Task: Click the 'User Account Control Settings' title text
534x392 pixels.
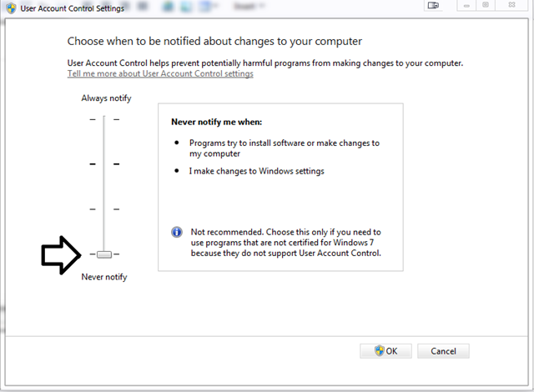Action: pyautogui.click(x=73, y=8)
